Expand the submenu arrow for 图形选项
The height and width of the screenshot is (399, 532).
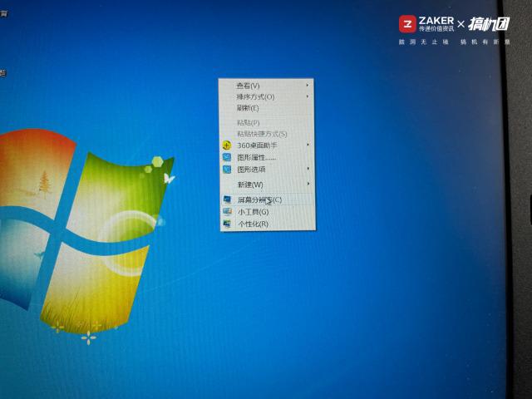tap(308, 168)
